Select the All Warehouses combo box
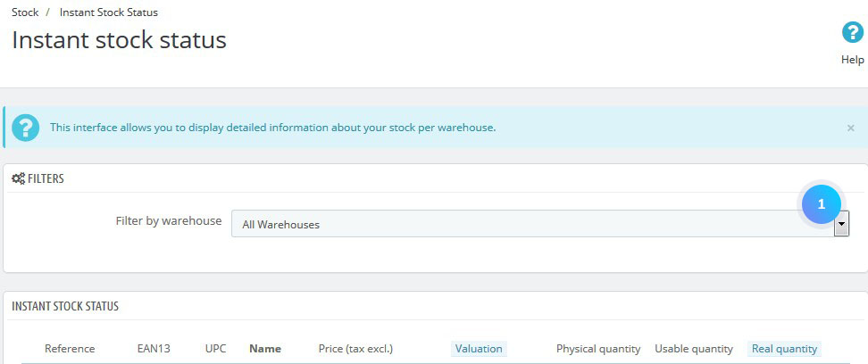The width and height of the screenshot is (868, 364). tap(539, 224)
